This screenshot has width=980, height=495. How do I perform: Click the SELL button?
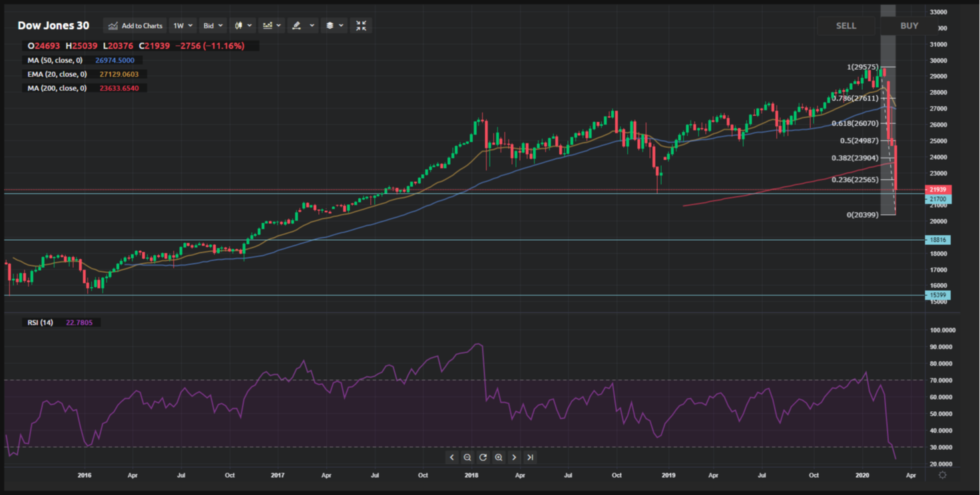point(846,26)
